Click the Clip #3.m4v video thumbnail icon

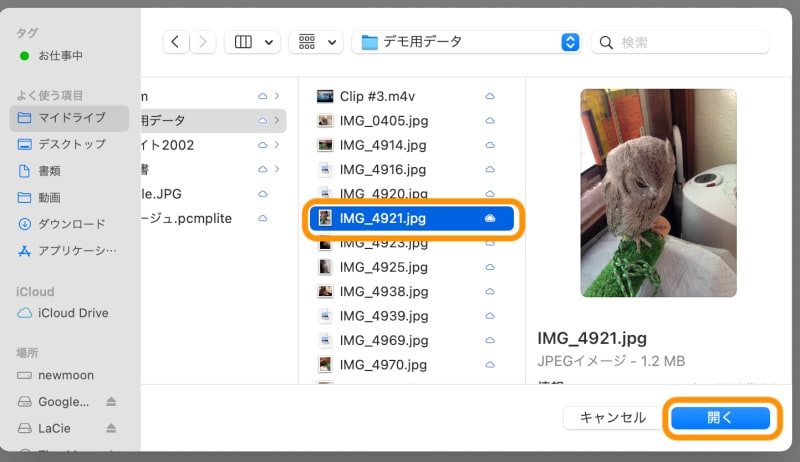325,96
